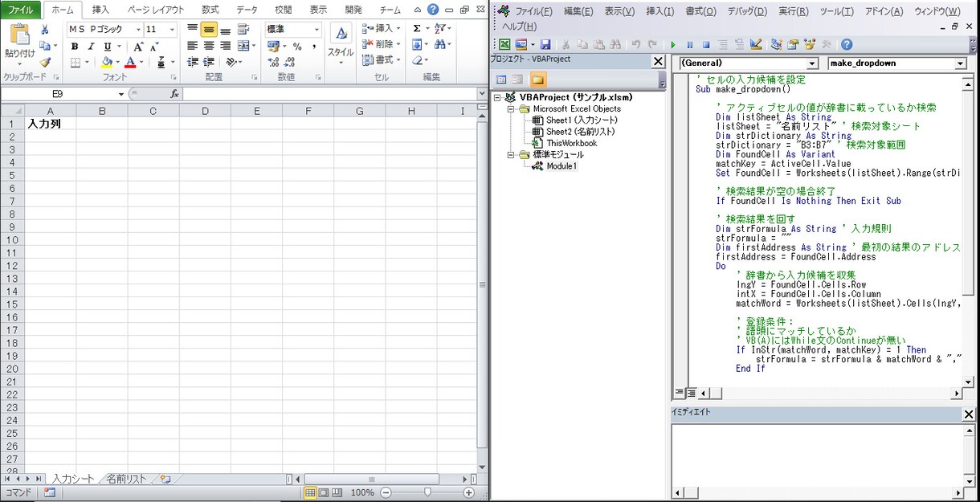Viewport: 980px width, 502px height.
Task: Toggle Underline formatting in Excel ribbon
Action: (106, 47)
